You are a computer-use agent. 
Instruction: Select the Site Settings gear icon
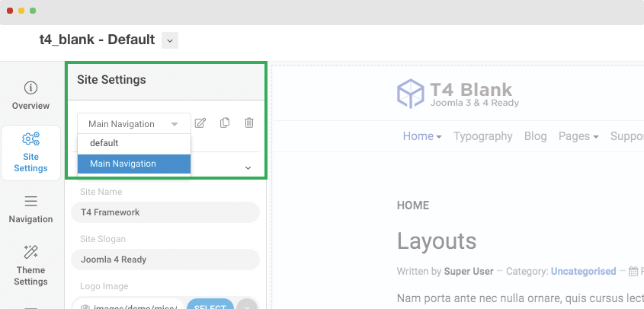coord(30,139)
